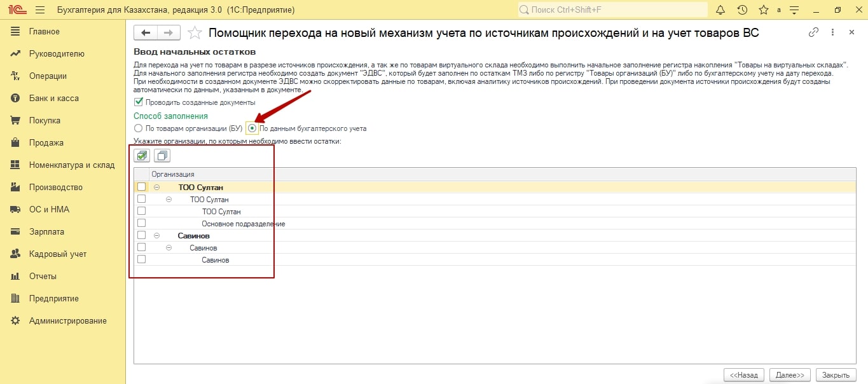Select 'По товарам организации (БУ)' radio option
The height and width of the screenshot is (384, 868).
138,128
